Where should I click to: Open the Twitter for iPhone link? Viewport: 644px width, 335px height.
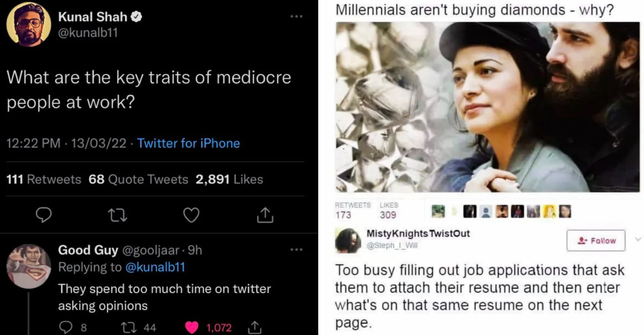tap(188, 143)
